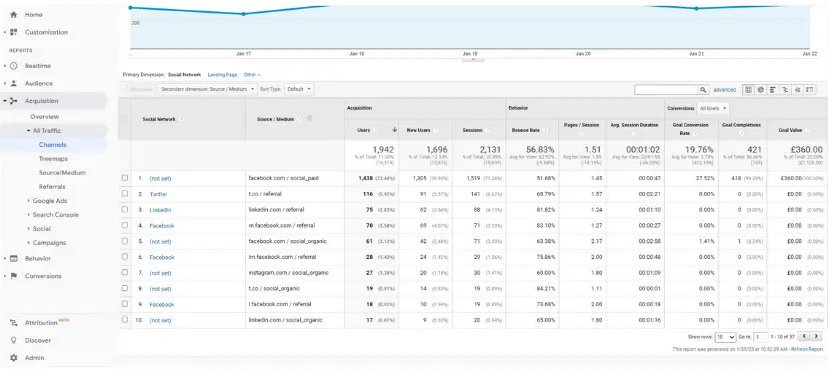Check the Twitter row checkbox

(x=125, y=194)
